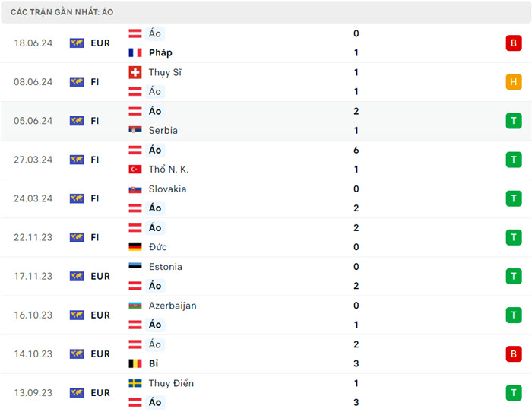Click the Sweden flag icon
532x412 pixels.
coord(135,383)
